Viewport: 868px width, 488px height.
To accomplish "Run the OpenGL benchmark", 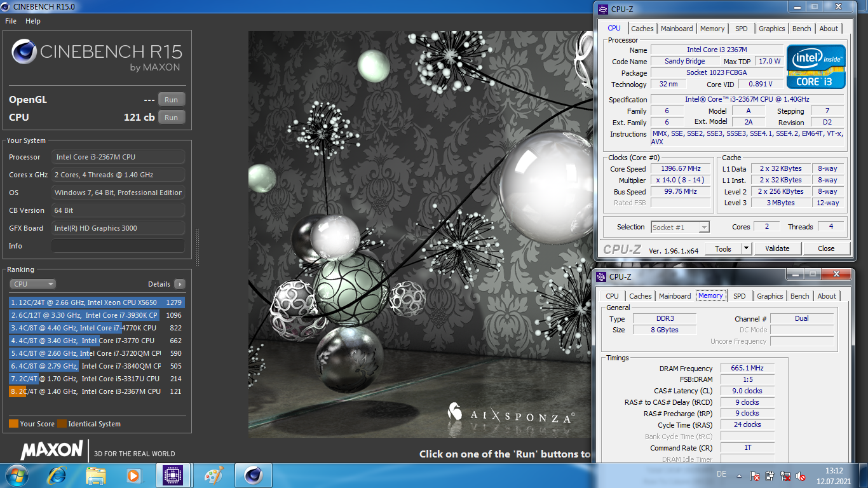I will coord(172,100).
